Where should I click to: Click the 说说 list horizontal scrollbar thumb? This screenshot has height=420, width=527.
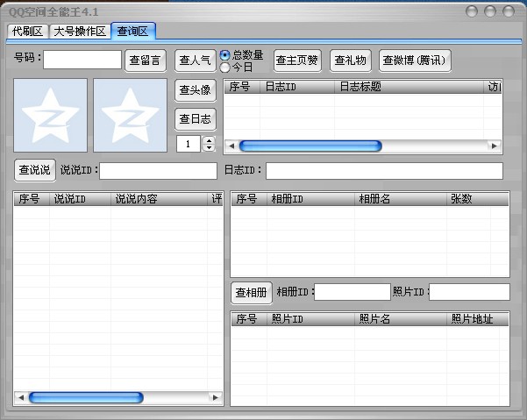coord(86,398)
